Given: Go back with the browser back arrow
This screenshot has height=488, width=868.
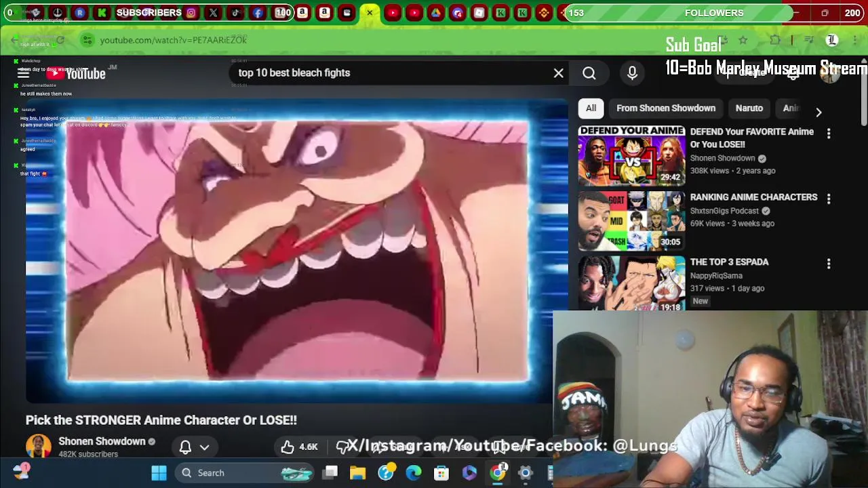Looking at the screenshot, I should tap(15, 40).
